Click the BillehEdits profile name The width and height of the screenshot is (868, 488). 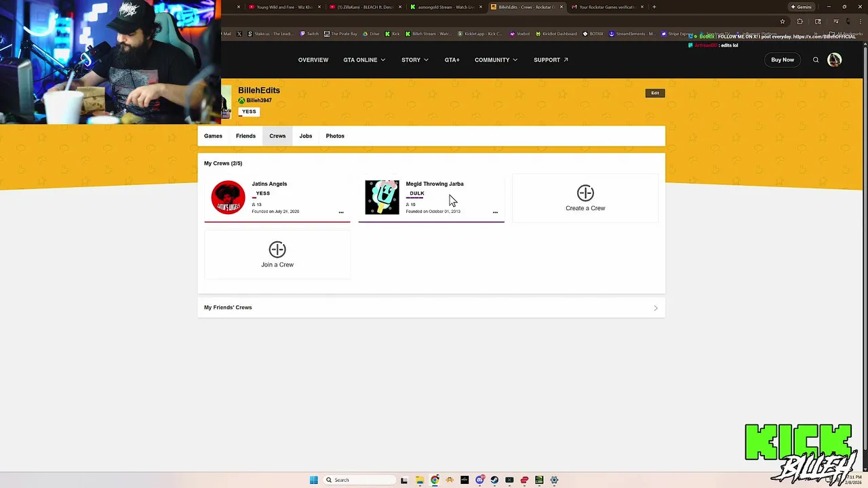coord(259,90)
